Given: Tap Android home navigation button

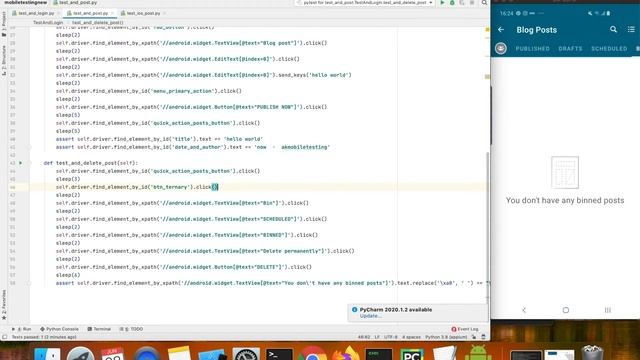Looking at the screenshot, I should tap(565, 310).
